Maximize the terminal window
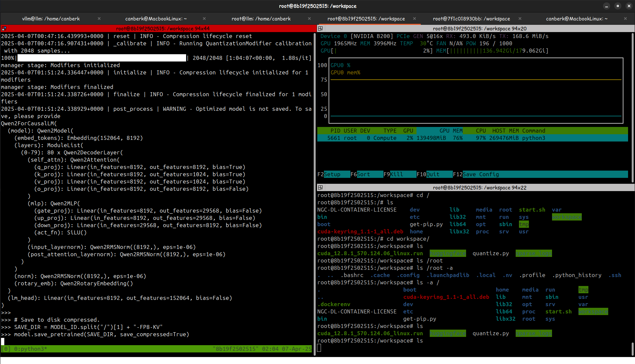 pos(617,6)
